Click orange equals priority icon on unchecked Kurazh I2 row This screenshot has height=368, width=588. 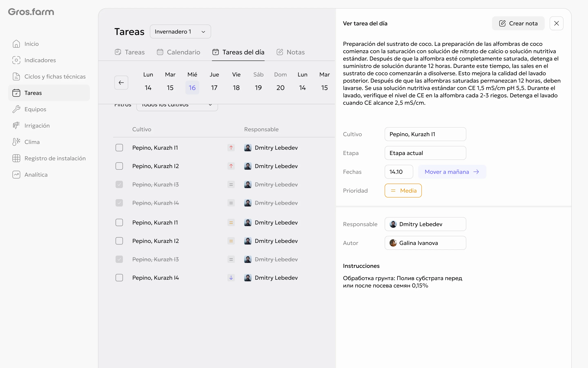click(x=231, y=241)
